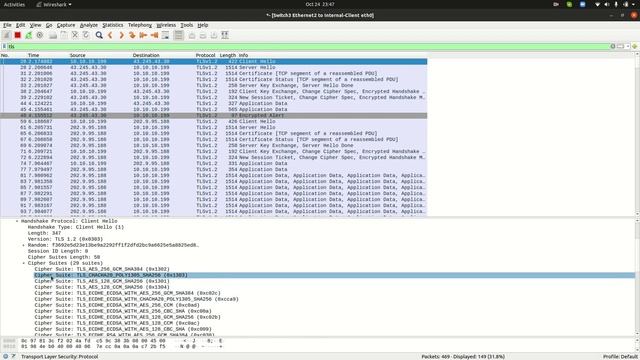Click the display filter bookmark icon
This screenshot has width=640, height=360.
click(4, 47)
